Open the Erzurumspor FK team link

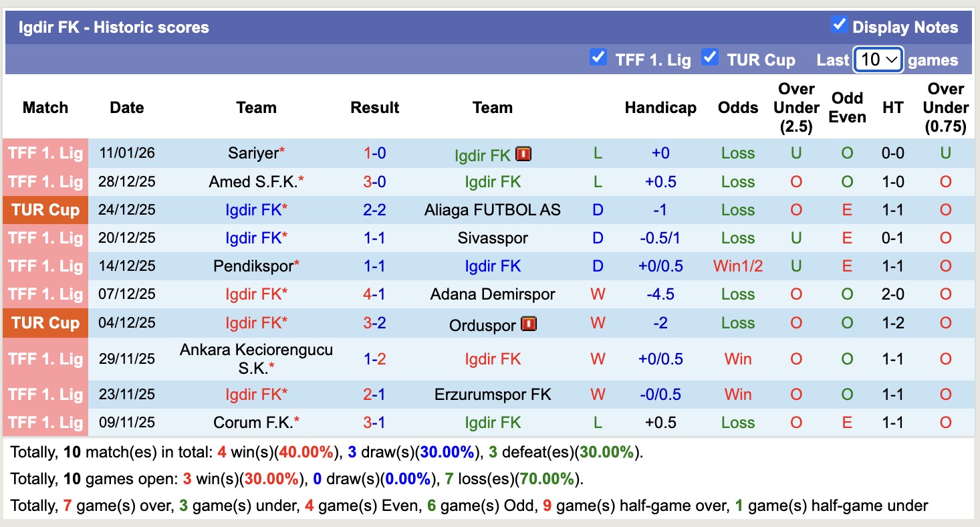493,394
